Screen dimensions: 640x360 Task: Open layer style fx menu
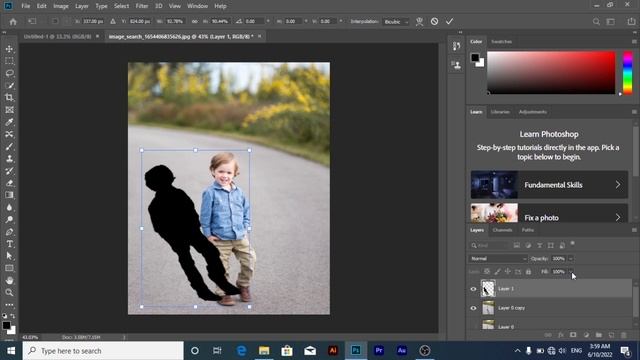560,335
